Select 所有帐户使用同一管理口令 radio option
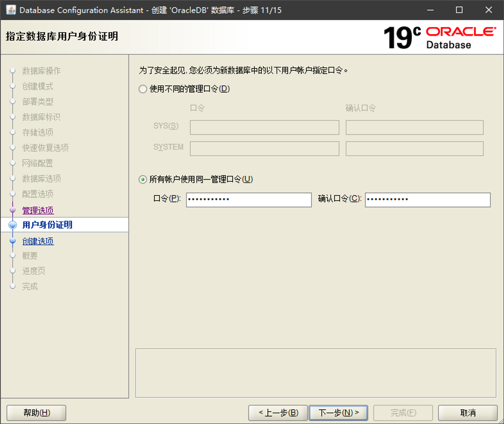Viewport: 504px width, 424px height. coord(143,179)
